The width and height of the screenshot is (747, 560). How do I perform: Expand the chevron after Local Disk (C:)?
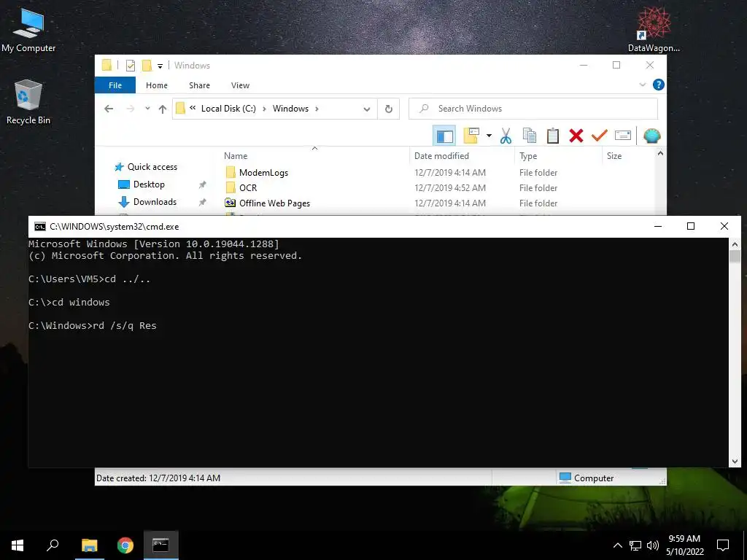264,109
